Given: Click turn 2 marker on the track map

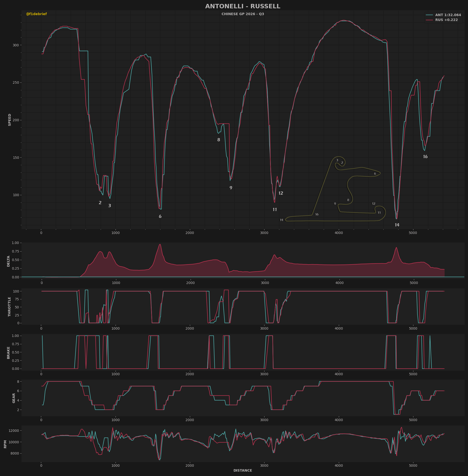Looking at the screenshot, I should [x=342, y=162].
